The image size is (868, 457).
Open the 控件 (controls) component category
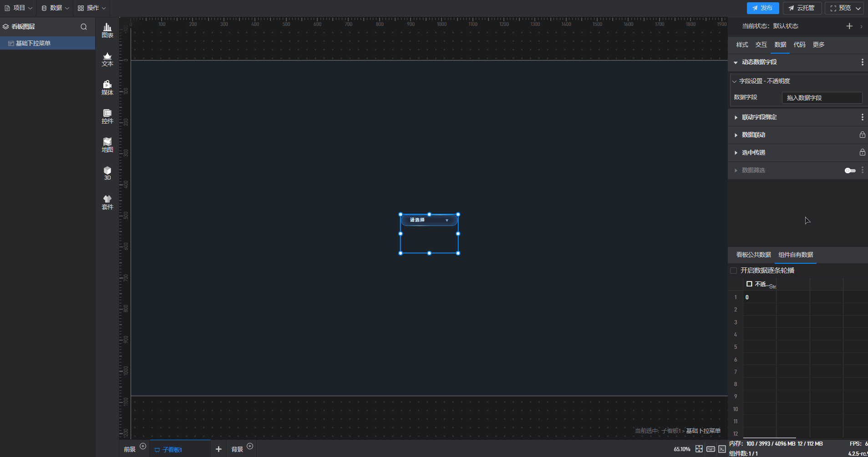click(107, 116)
